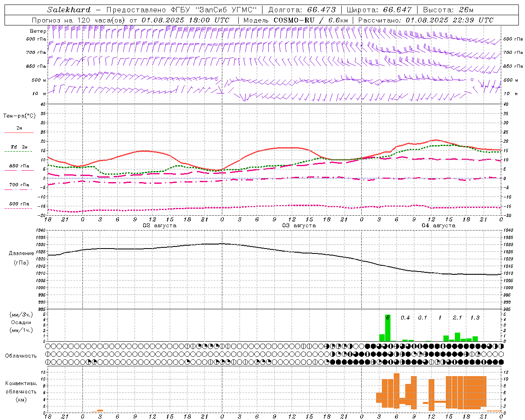Select the "Облачность" cloud cover label
525x420 pixels.
pyautogui.click(x=21, y=356)
